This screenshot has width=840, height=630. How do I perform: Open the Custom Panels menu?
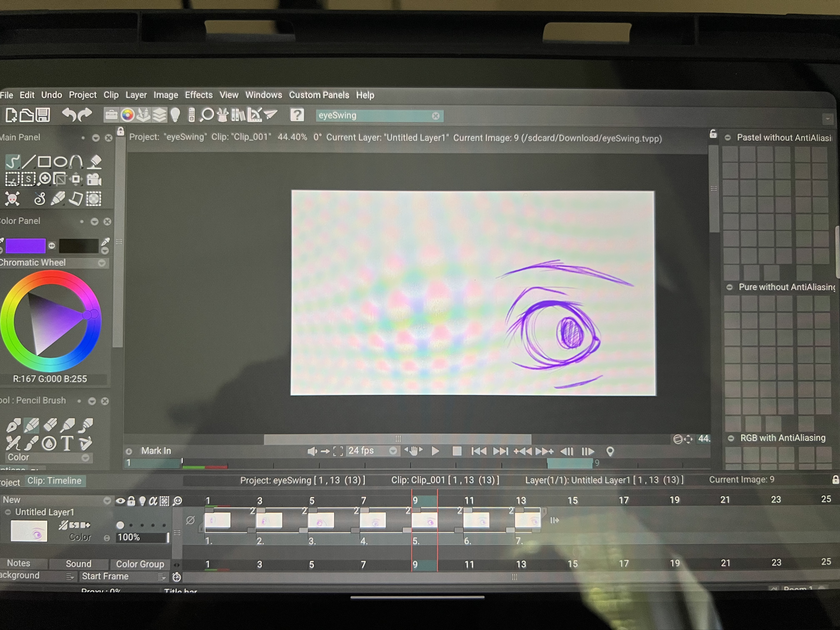tap(319, 95)
